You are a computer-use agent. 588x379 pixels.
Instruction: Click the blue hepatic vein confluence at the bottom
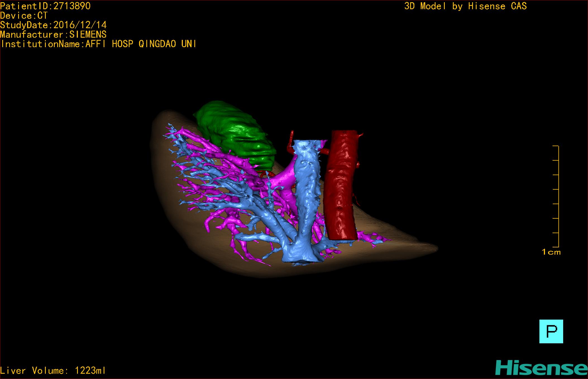tap(299, 252)
